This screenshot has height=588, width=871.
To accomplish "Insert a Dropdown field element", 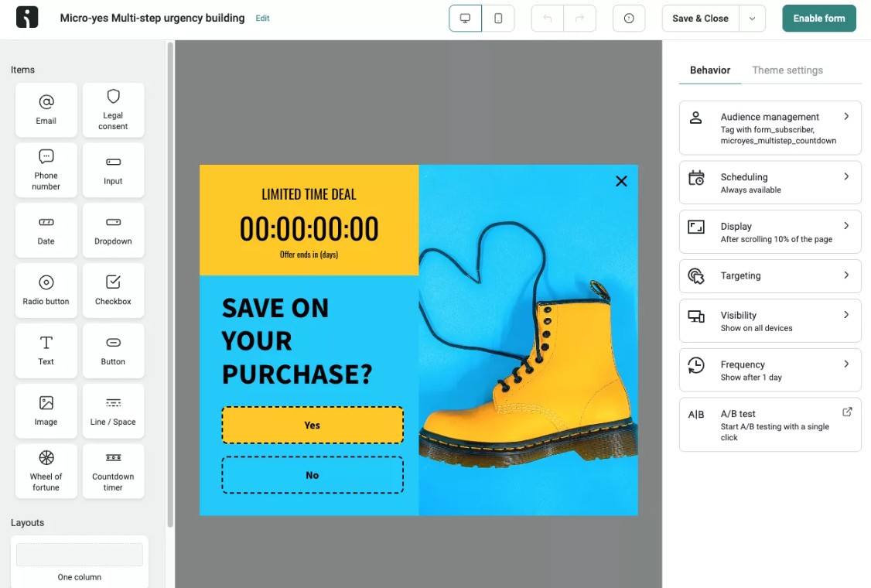I will 113,230.
